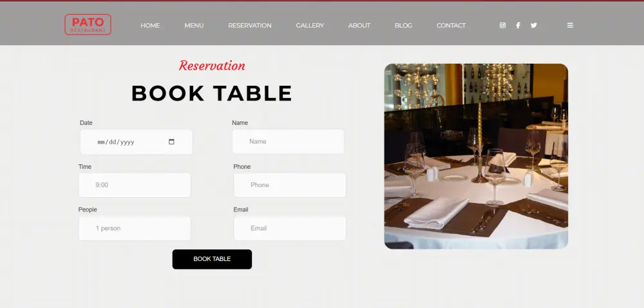This screenshot has height=308, width=644.
Task: Navigate to the Reservation page link
Action: click(x=250, y=26)
